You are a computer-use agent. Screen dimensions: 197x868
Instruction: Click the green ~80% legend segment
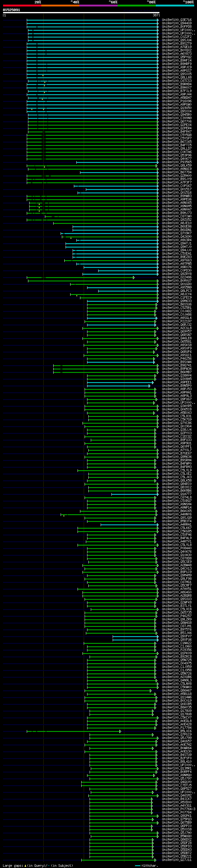(137, 6)
